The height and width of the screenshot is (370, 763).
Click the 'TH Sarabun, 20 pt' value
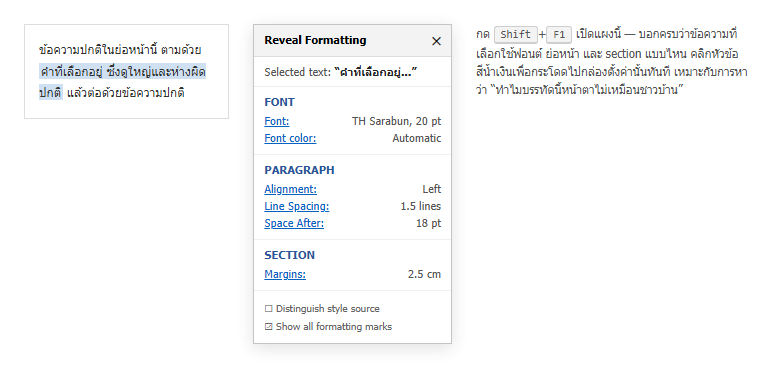(397, 121)
